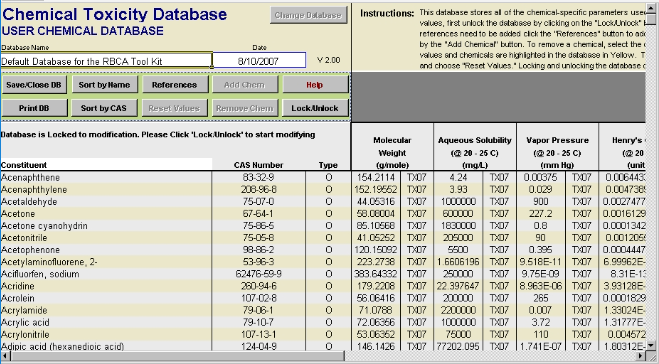
Task: Click CAS number 62476-59-9
Action: point(258,274)
